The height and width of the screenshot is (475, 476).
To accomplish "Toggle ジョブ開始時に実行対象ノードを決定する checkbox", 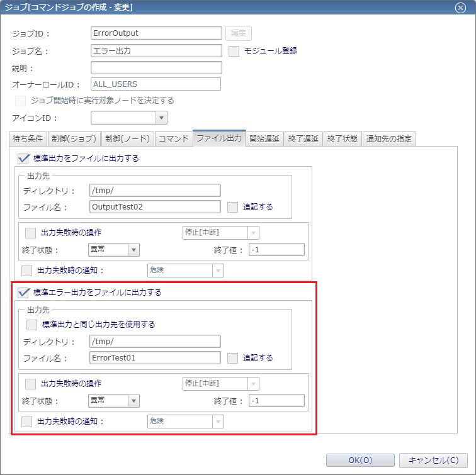I will click(x=20, y=101).
